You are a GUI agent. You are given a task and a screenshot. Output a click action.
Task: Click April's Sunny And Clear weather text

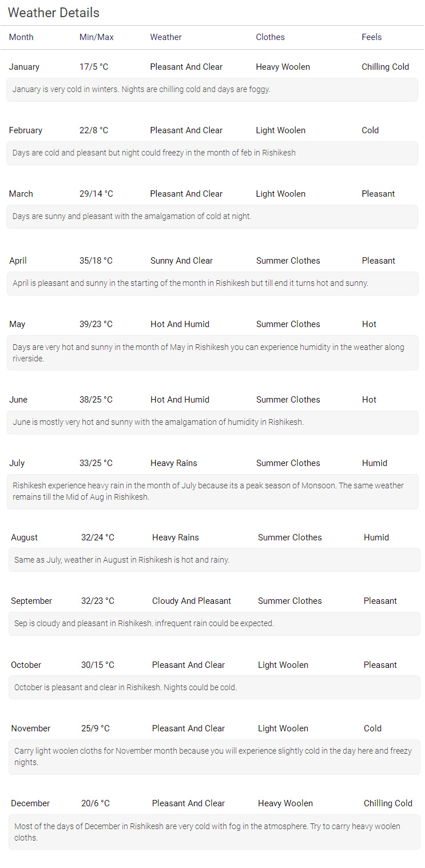[181, 261]
